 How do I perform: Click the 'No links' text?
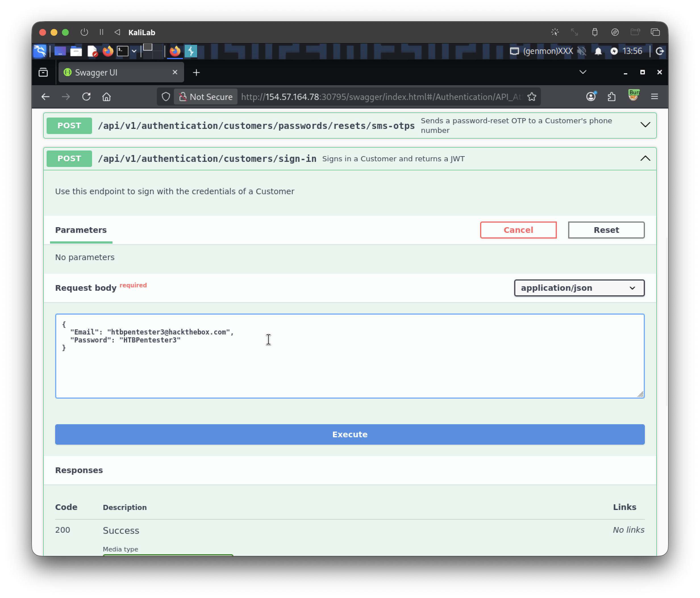tap(628, 530)
